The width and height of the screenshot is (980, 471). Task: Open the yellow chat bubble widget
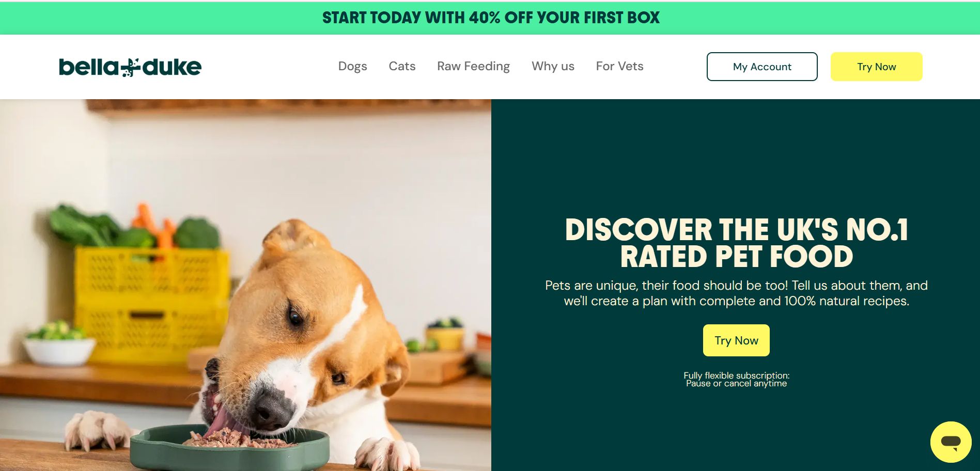coord(951,442)
